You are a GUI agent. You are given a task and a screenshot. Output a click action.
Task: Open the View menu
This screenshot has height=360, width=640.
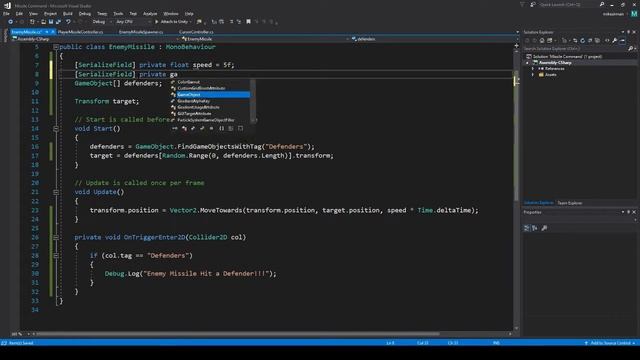[33, 13]
